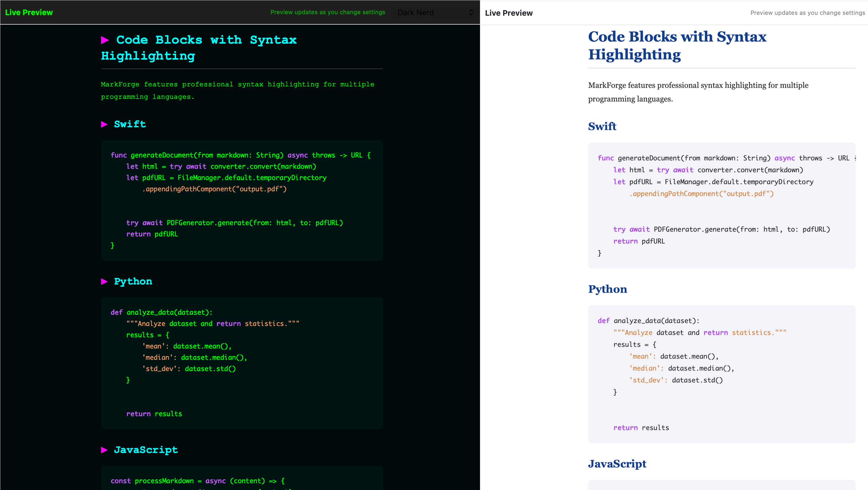Click "'std_dev': dataset.std()" line in dark preview

[x=189, y=369]
